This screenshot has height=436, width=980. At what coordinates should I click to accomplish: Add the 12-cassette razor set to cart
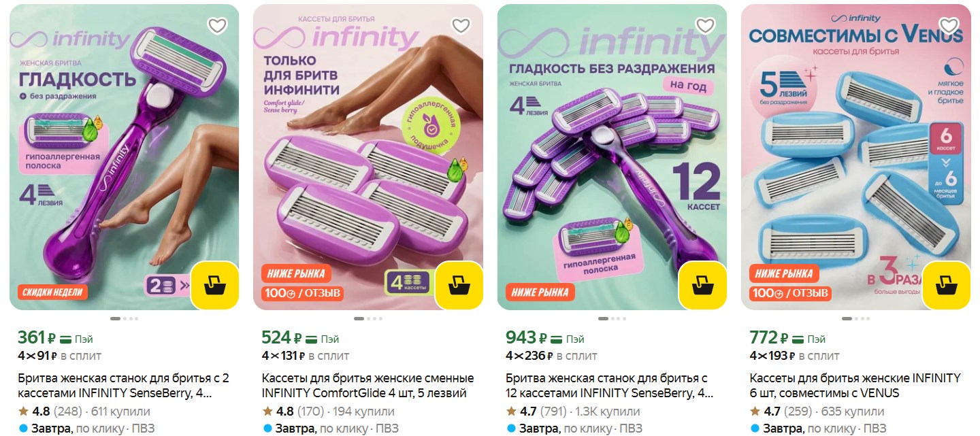tap(703, 286)
